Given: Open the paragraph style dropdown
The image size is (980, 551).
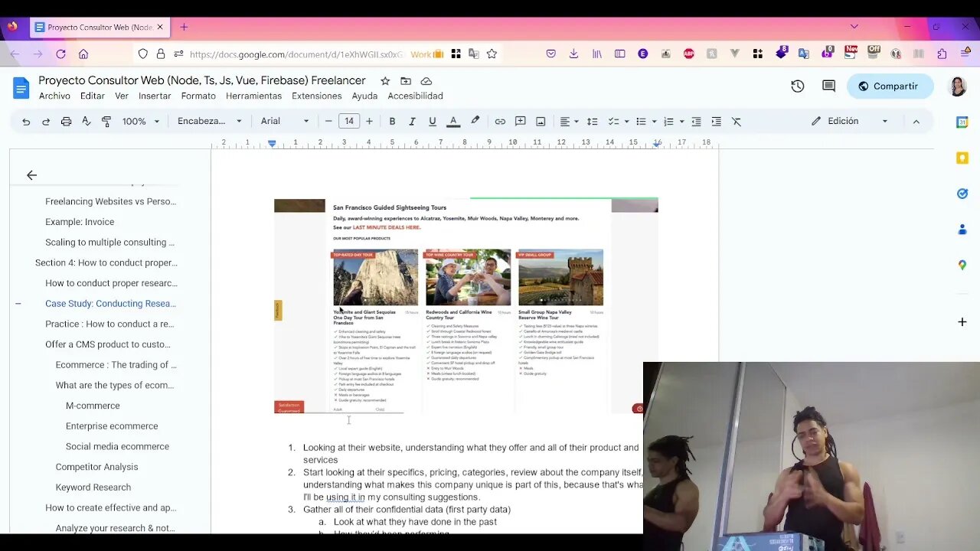Looking at the screenshot, I should click(209, 122).
